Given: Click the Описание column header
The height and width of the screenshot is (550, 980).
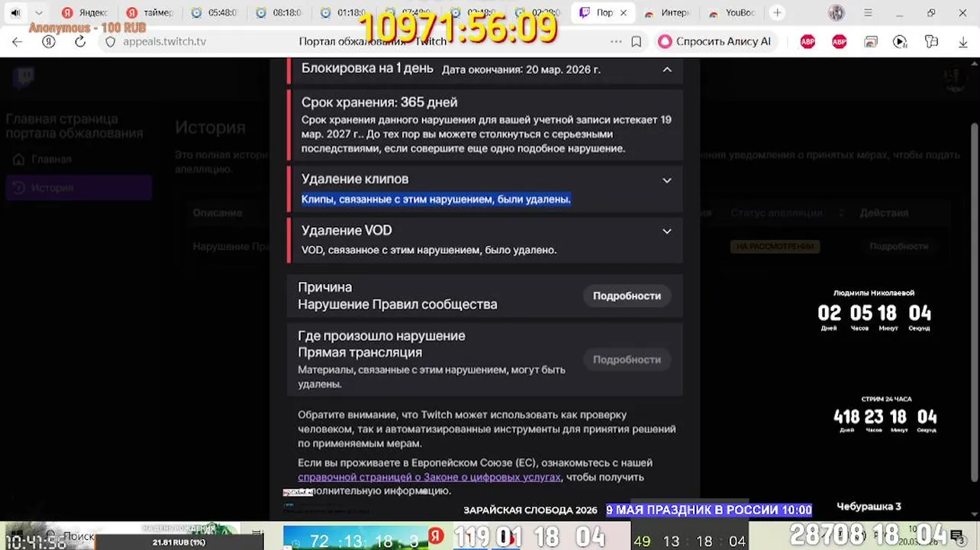Looking at the screenshot, I should point(217,212).
